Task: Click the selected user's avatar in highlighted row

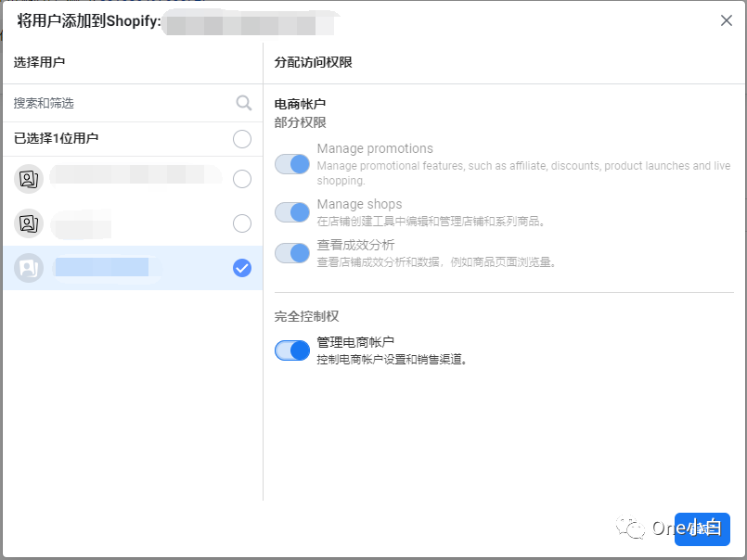Action: [x=28, y=269]
